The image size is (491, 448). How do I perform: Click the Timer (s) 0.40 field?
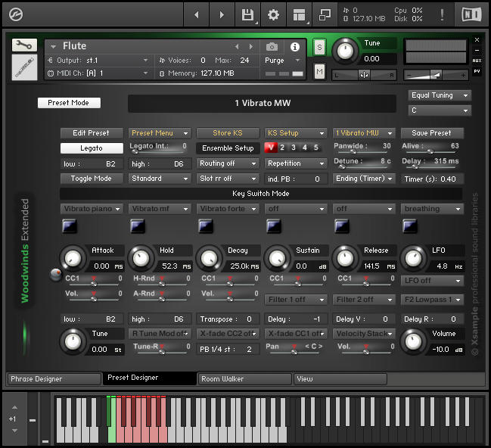[432, 179]
